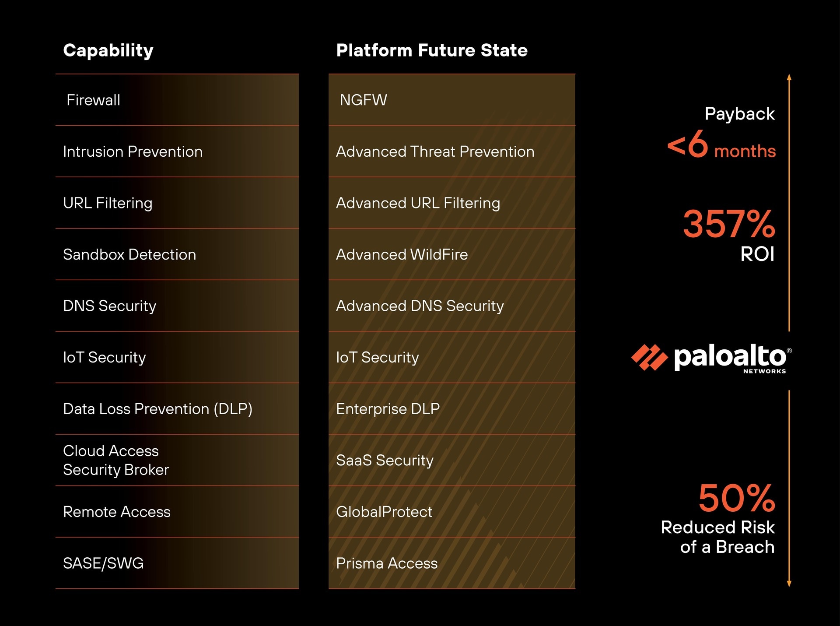Click the upward orange arrow tip

click(789, 77)
